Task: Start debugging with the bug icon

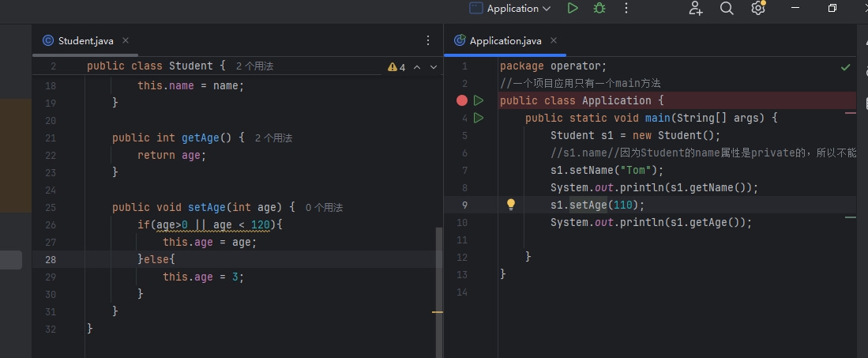Action: tap(599, 8)
